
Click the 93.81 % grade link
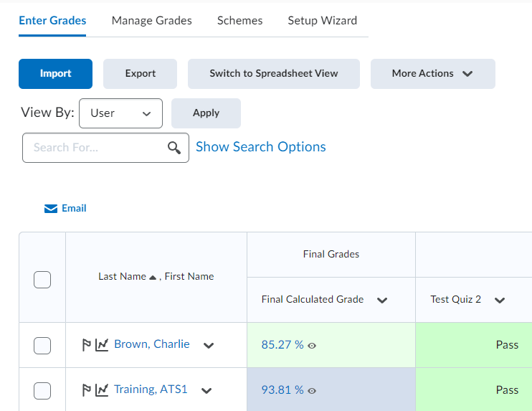click(282, 390)
